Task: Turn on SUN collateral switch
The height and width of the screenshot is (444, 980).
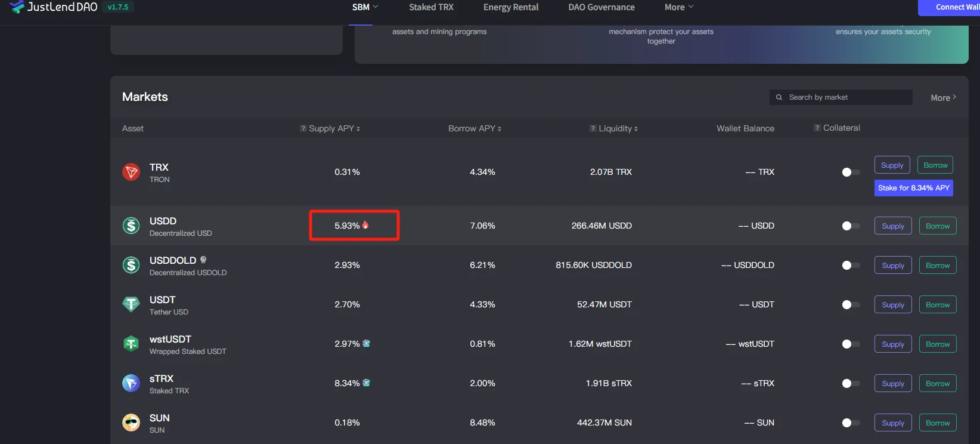Action: pos(851,423)
